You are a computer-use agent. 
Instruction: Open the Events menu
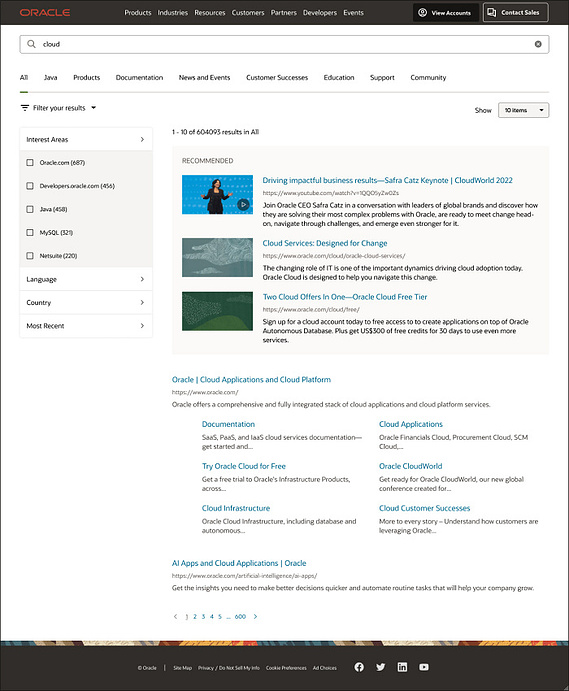pyautogui.click(x=353, y=13)
